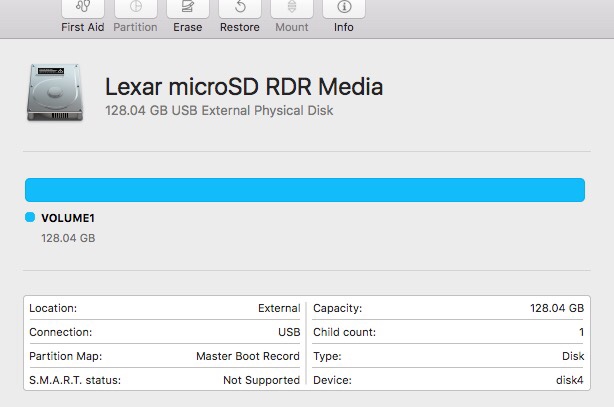Click the Mount toolbar icon
This screenshot has width=614, height=407.
pyautogui.click(x=292, y=9)
